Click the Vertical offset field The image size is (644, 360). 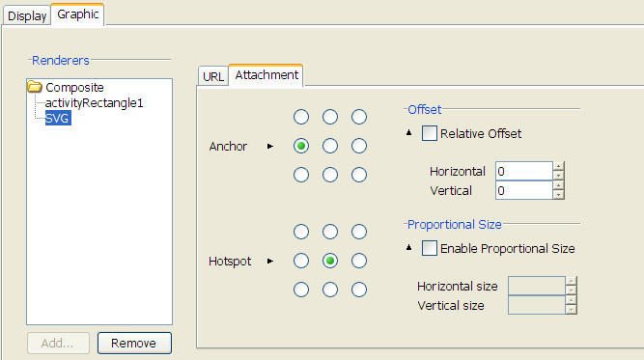tap(524, 190)
